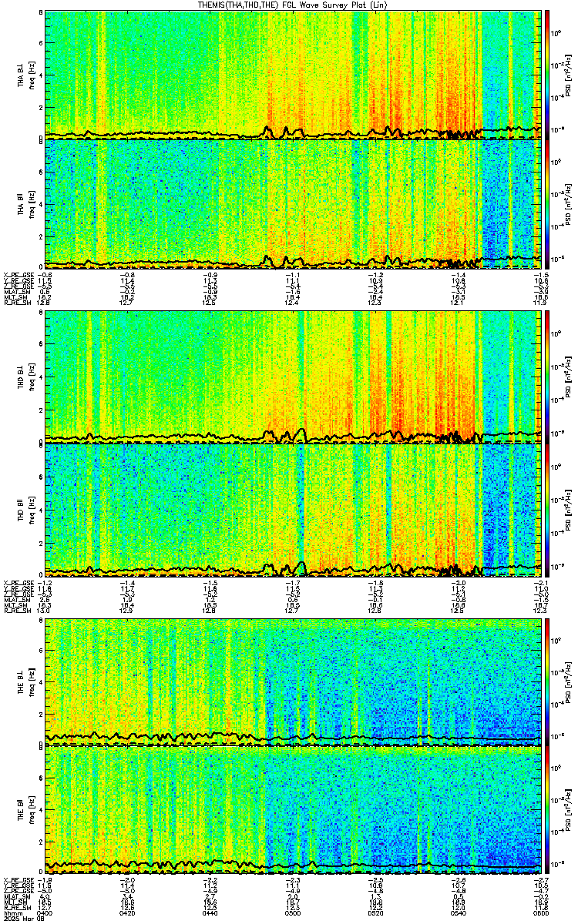Click the "PSD [nT²/Hz]" label beside THE B⊥
This screenshot has width=578, height=924.
coord(569,683)
